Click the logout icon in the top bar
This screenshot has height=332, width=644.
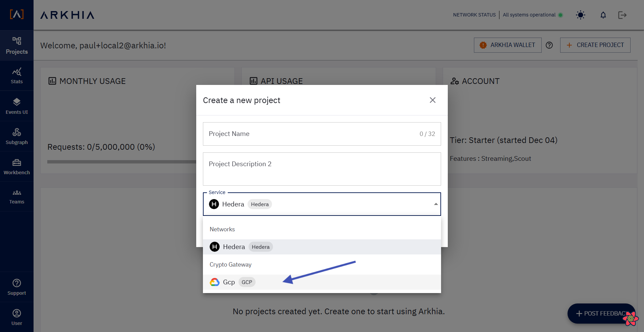[x=622, y=15]
